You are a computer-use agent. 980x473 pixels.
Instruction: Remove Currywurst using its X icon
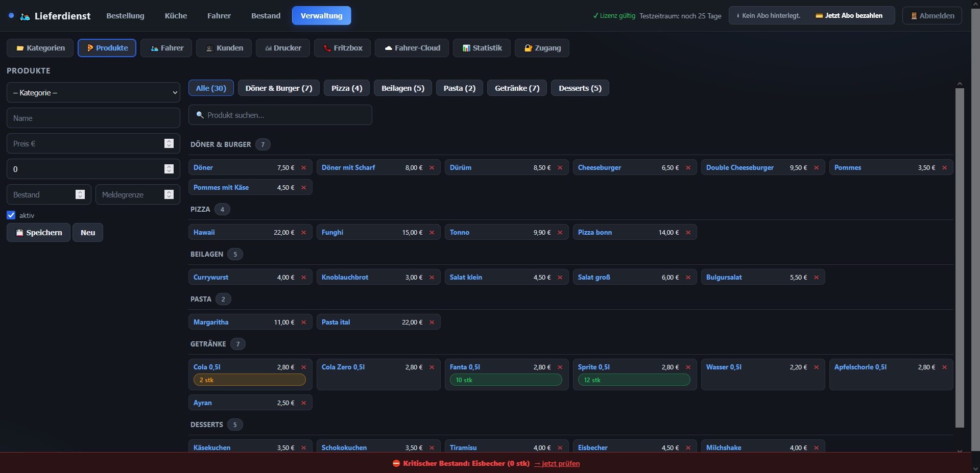303,278
